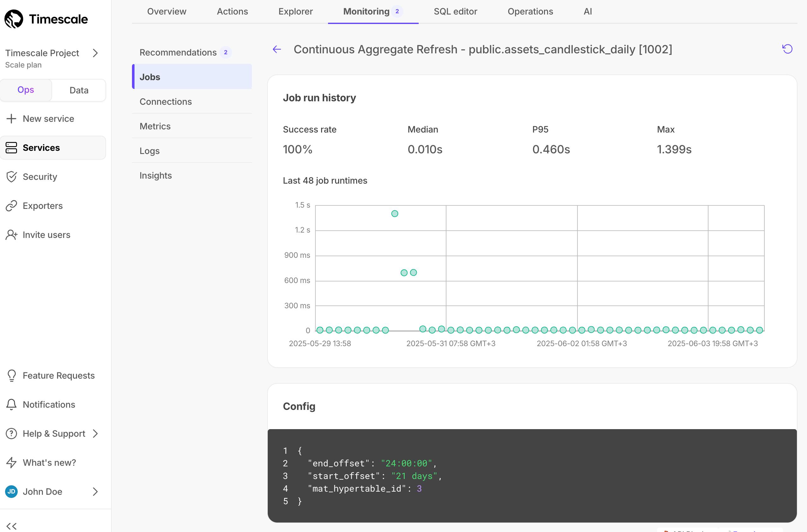This screenshot has width=807, height=532.
Task: Expand Help & Support submenu arrow
Action: (95, 434)
